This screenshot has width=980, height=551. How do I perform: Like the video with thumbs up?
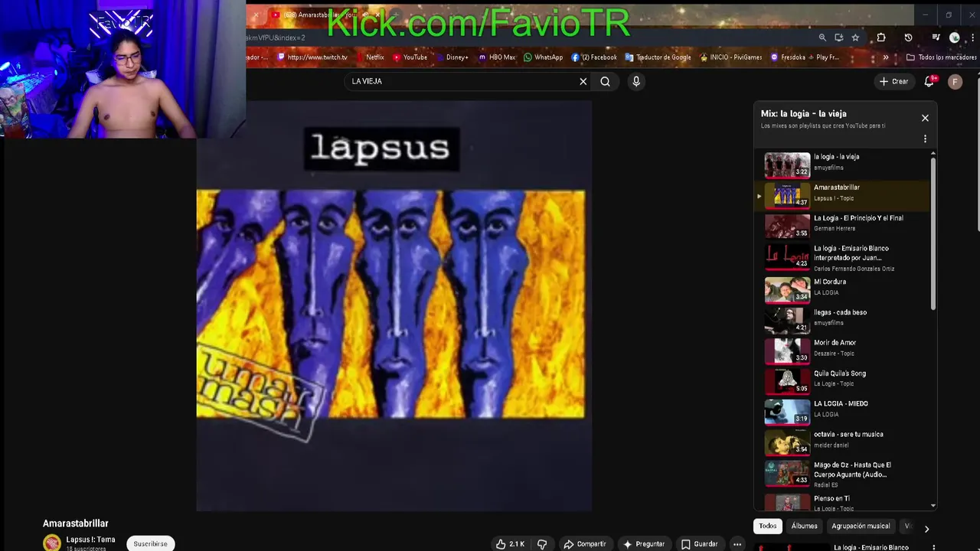510,544
